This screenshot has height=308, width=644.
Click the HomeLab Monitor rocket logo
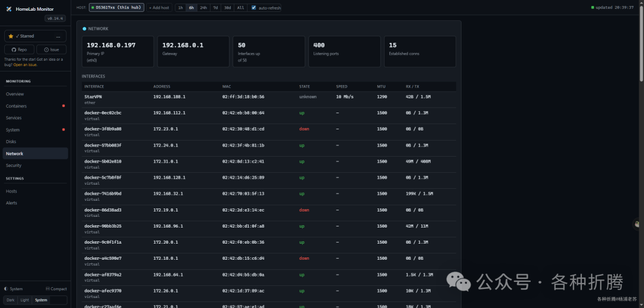(x=8, y=9)
